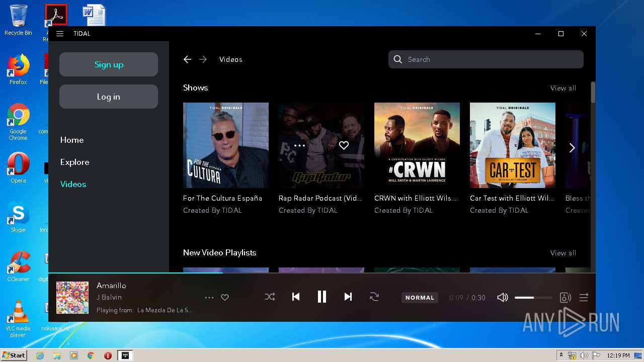Screen dimensions: 644x362
Task: Pause the current song
Action: coord(322,297)
